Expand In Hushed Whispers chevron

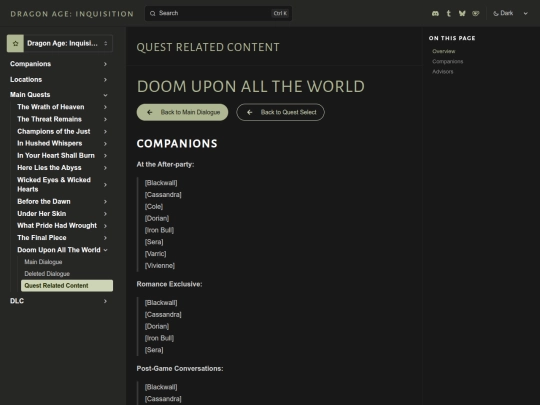[x=105, y=144]
